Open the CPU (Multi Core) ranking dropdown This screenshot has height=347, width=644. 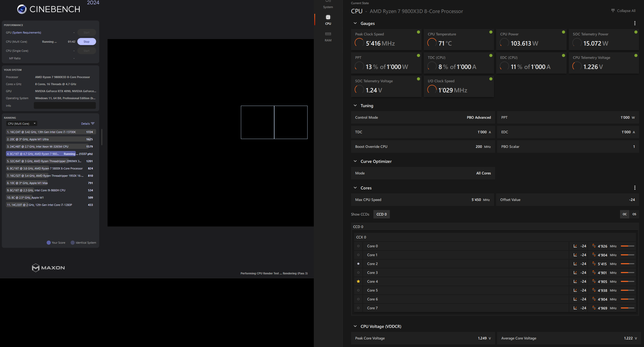(x=22, y=124)
